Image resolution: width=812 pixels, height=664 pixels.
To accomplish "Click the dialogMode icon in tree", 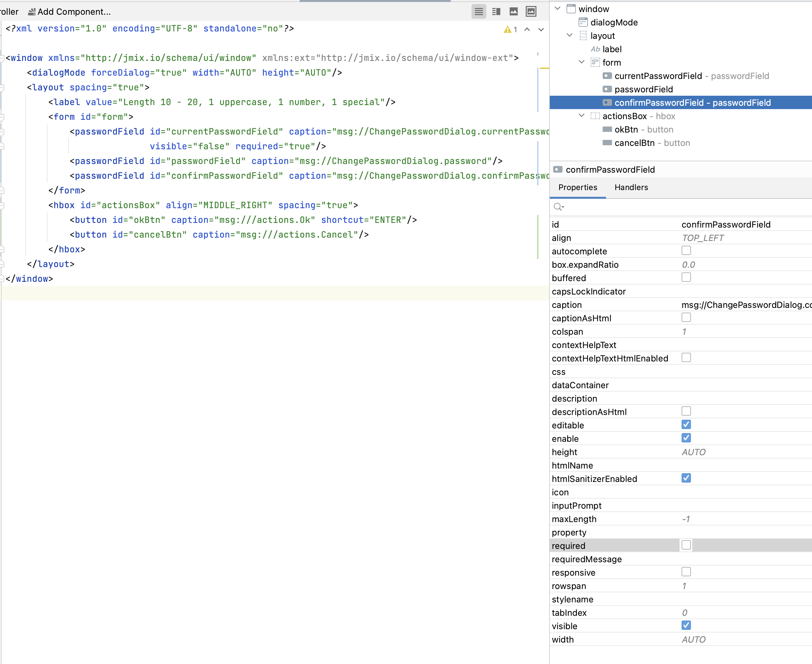I will click(583, 22).
